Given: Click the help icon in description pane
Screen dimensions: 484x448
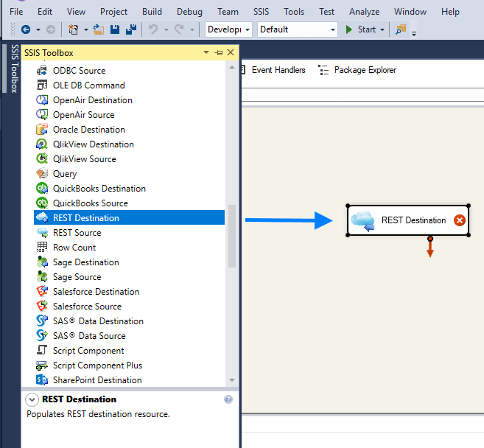Looking at the screenshot, I should pyautogui.click(x=228, y=399).
